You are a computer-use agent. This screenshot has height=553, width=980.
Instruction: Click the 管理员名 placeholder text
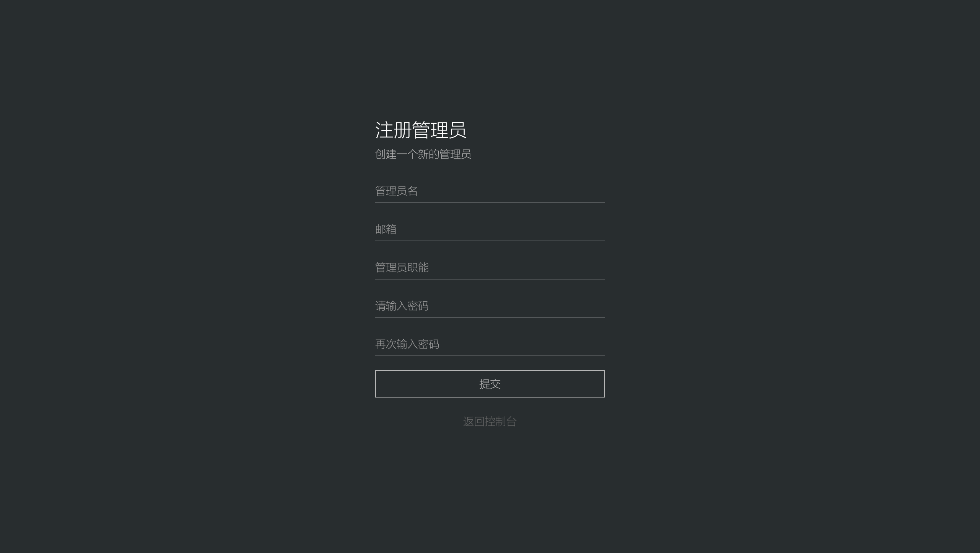396,191
